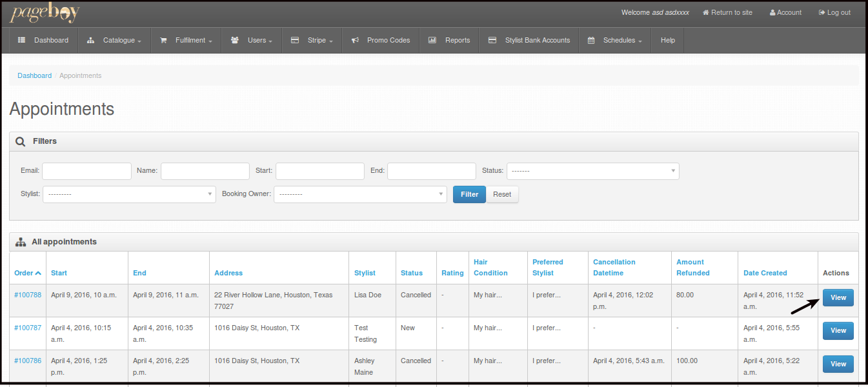View appointment #100787

tap(838, 330)
